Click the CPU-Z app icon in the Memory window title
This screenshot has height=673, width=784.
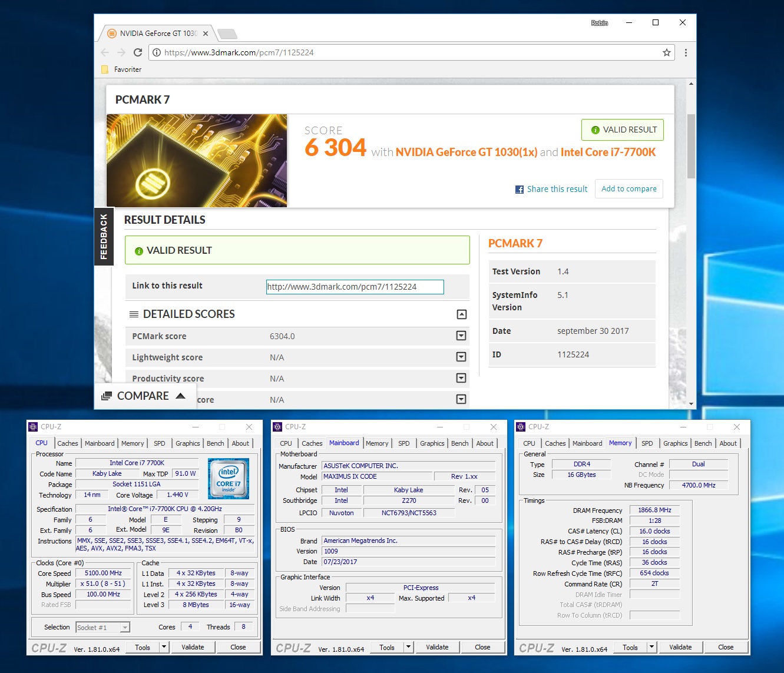[x=521, y=427]
